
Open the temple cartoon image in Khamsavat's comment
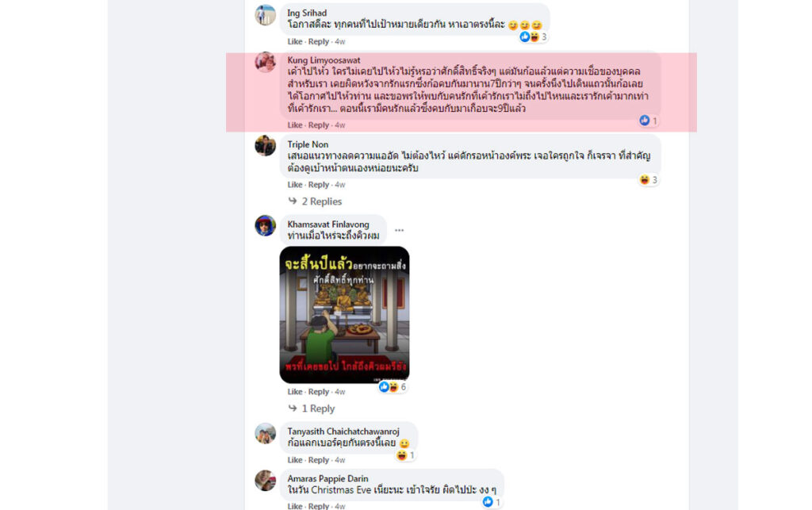point(344,315)
